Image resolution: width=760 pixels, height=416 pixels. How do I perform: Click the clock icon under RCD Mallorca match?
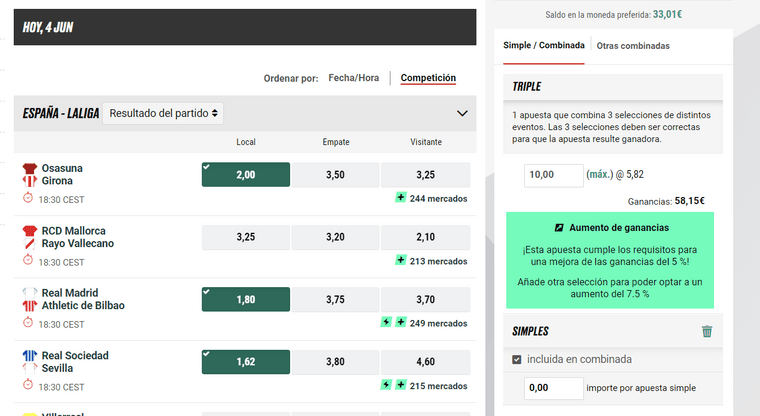[x=28, y=260]
